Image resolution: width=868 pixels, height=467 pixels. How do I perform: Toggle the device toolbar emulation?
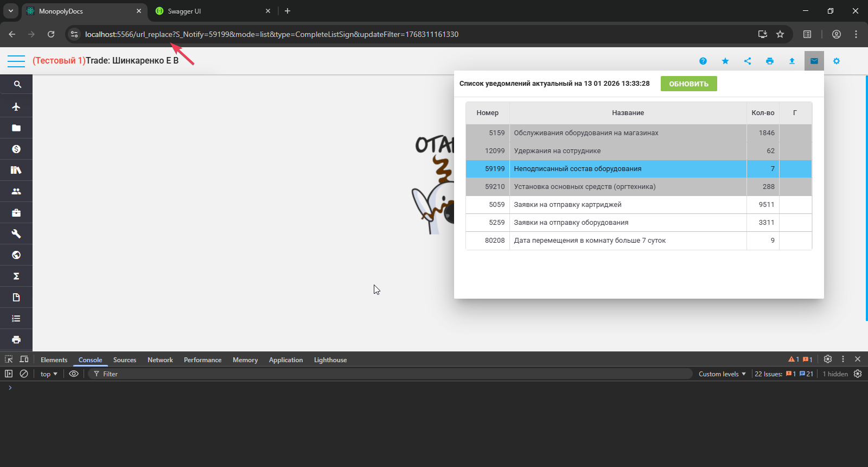24,359
